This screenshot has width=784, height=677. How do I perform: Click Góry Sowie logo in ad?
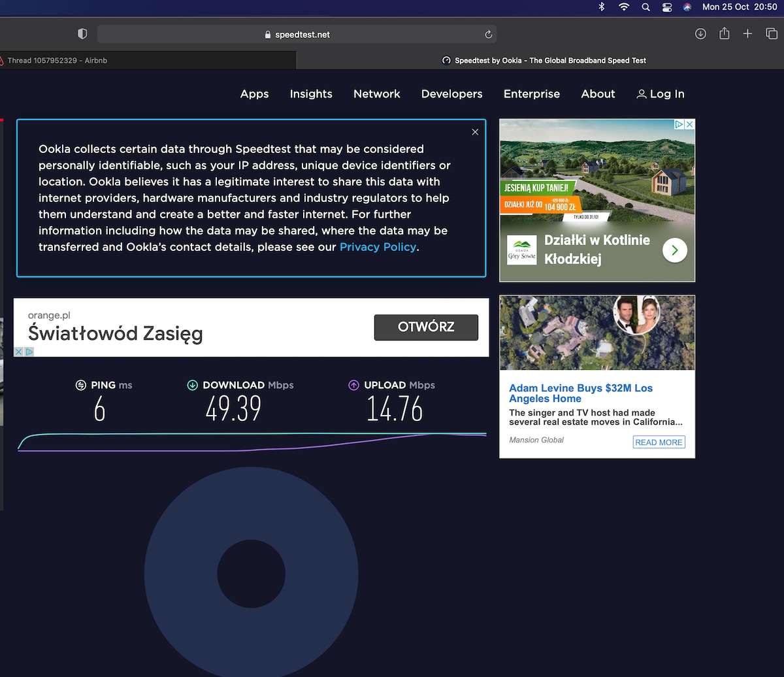point(521,250)
